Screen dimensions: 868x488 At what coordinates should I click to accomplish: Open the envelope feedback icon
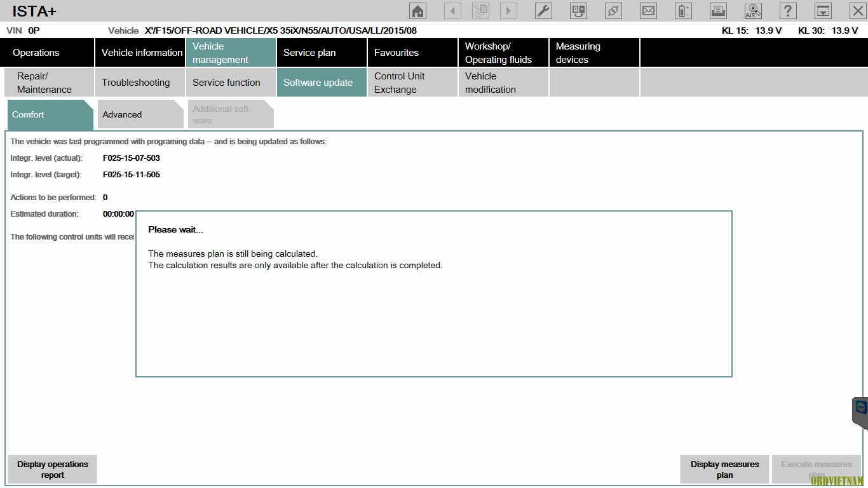[648, 11]
